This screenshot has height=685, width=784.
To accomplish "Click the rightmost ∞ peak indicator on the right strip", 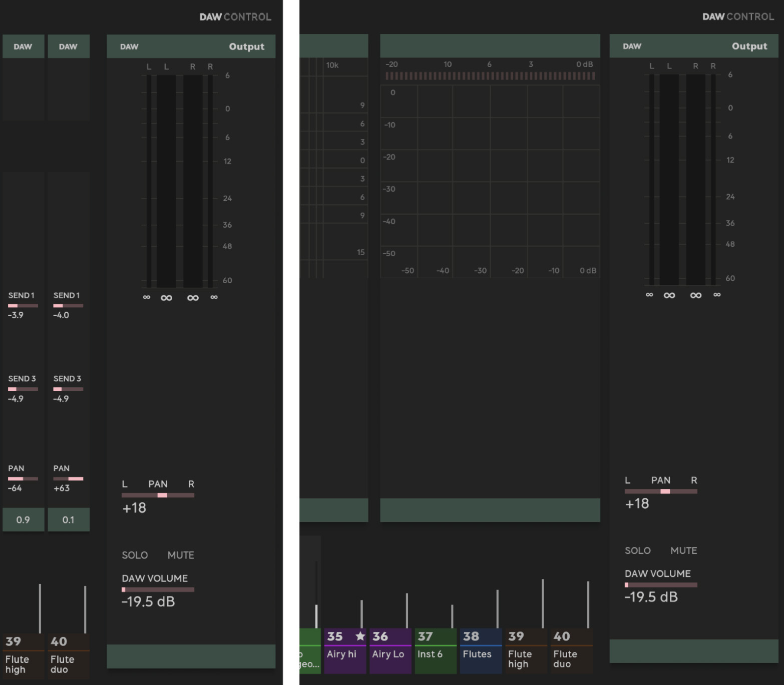I will pyautogui.click(x=717, y=295).
